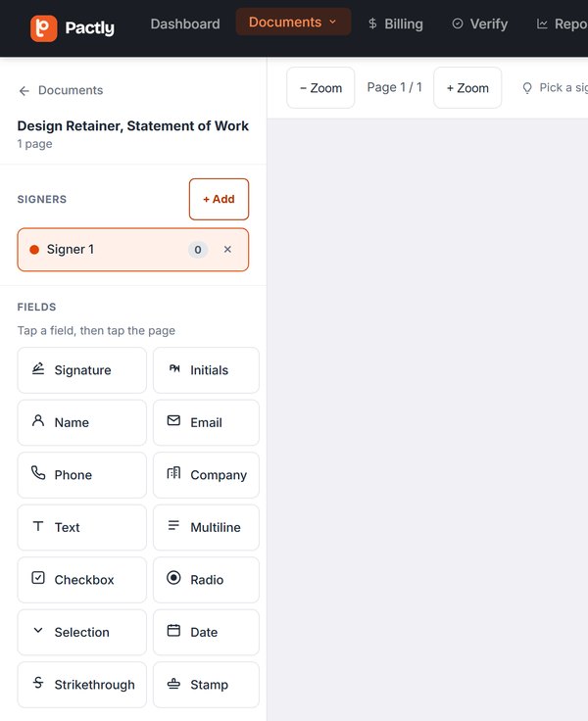Click the Email envelope icon
The width and height of the screenshot is (588, 721).
point(173,420)
